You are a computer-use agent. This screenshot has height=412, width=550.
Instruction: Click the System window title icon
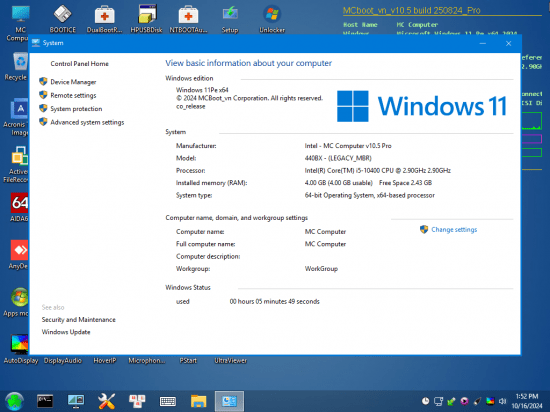pos(36,43)
